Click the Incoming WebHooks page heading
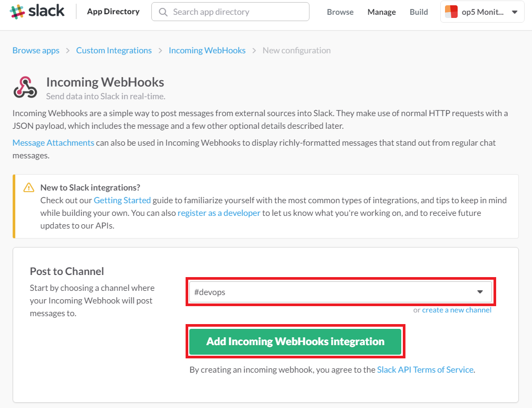This screenshot has height=408, width=532. pyautogui.click(x=105, y=82)
